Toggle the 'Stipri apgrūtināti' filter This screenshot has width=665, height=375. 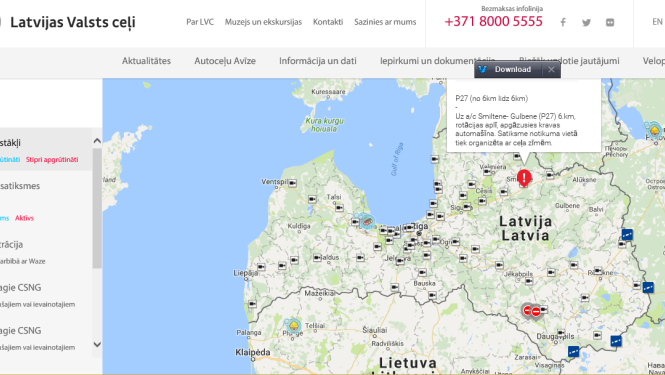tap(52, 160)
